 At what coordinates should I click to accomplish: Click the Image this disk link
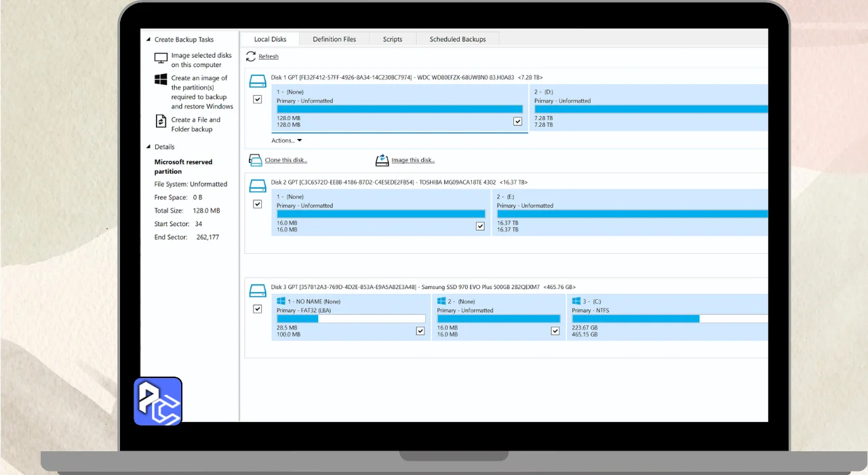click(x=413, y=160)
